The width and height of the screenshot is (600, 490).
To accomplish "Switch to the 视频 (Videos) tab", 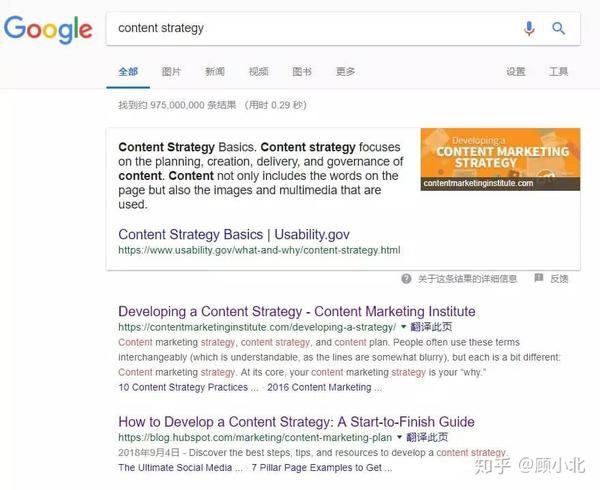I will tap(258, 72).
